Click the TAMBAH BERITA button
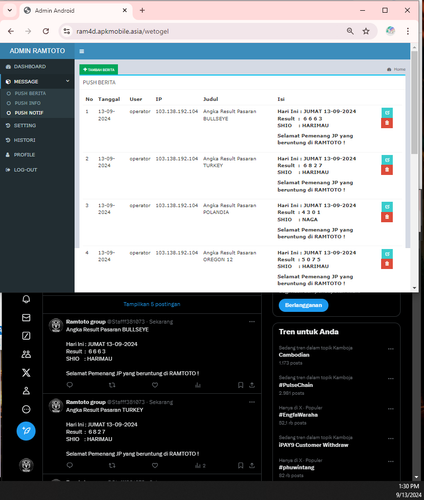The width and height of the screenshot is (424, 500). point(99,69)
